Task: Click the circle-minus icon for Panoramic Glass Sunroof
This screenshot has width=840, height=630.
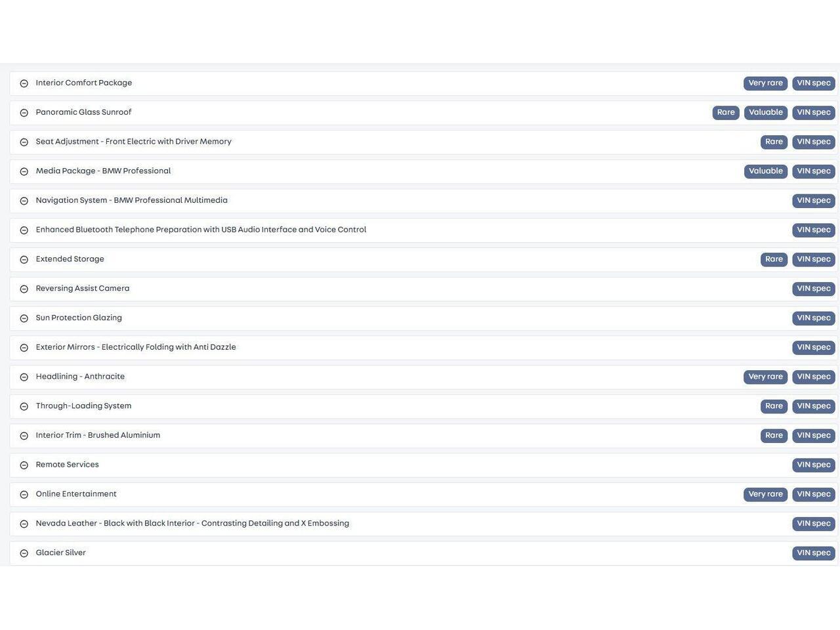Action: [x=24, y=113]
